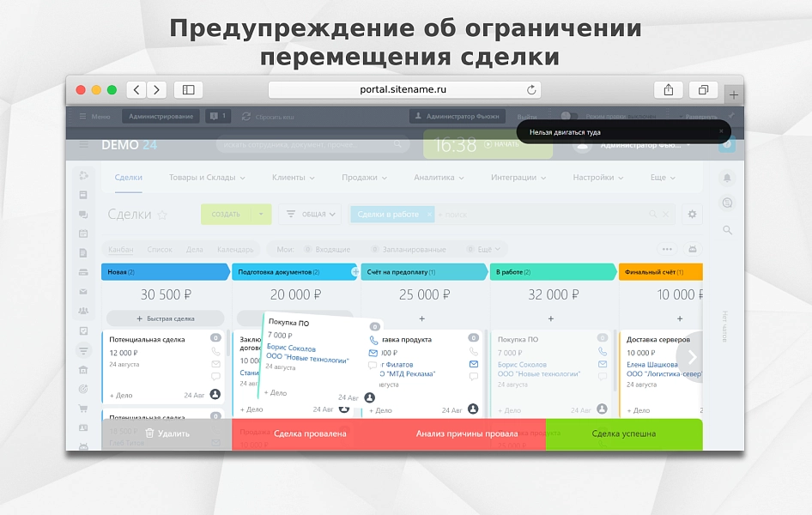Open the chat bubbles icon in left sidebar
The width and height of the screenshot is (812, 515).
[83, 215]
